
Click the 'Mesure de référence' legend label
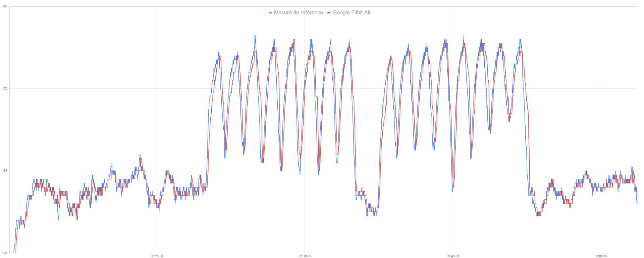298,13
